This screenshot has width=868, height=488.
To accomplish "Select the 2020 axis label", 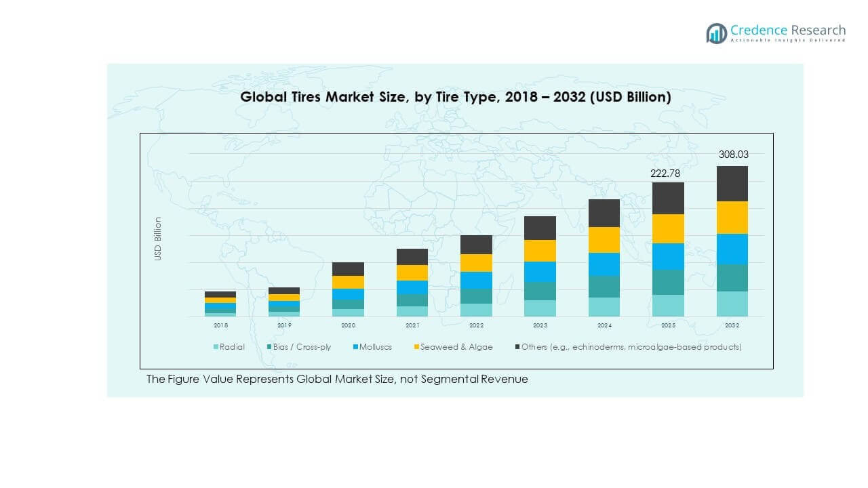I will [348, 325].
